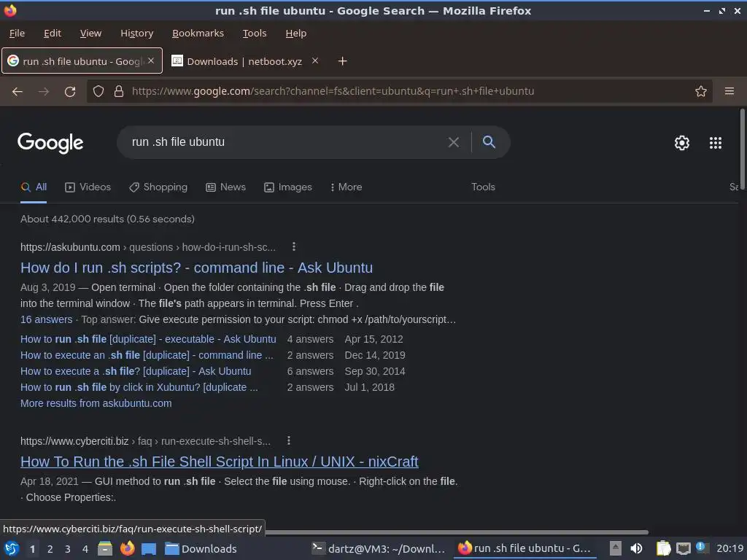
Task: Open the 16 answers link
Action: (46, 319)
